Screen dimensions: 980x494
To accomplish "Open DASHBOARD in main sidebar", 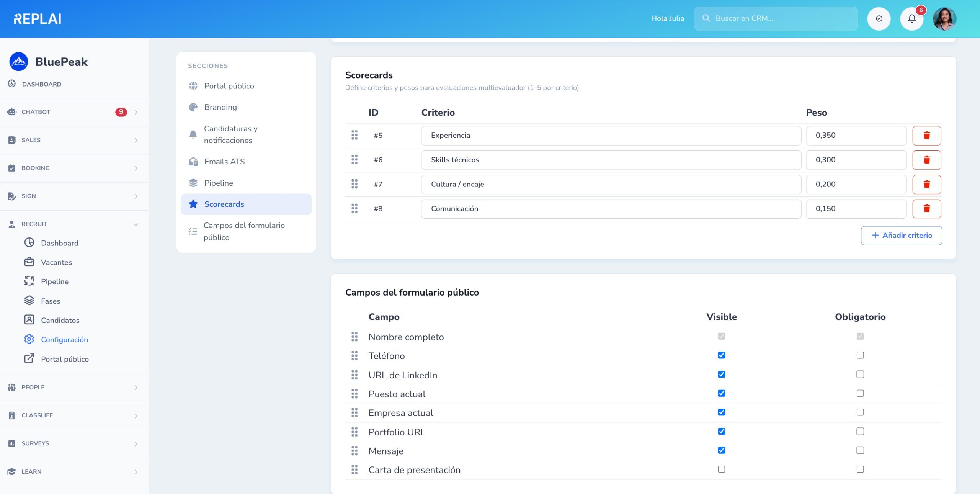I will [x=41, y=84].
